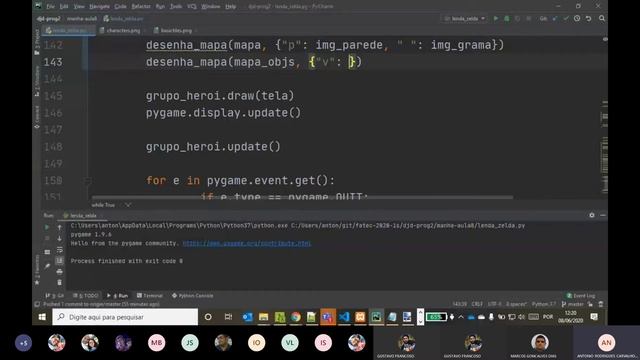Clear all console output trash icon
Image resolution: width=640 pixels, height=360 pixels.
point(60,282)
